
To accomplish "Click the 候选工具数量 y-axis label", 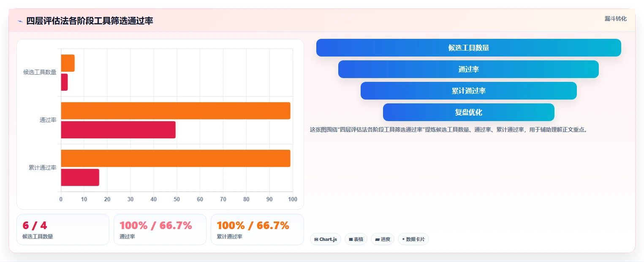I will tap(40, 72).
